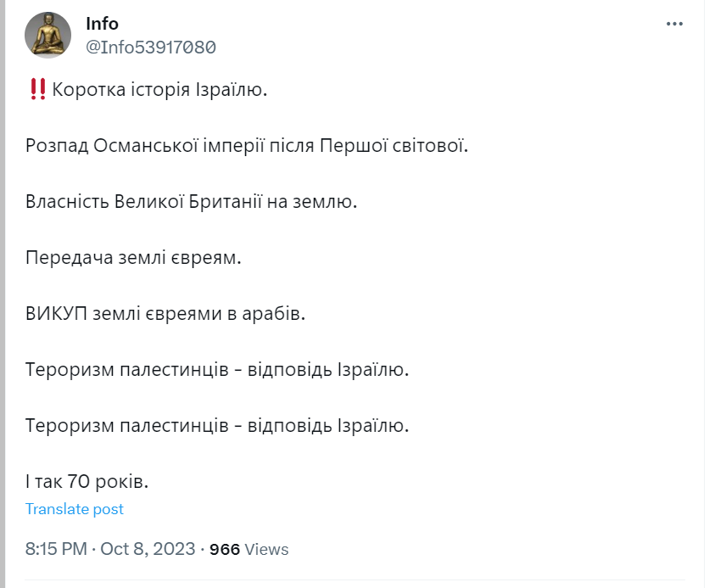715x588 pixels.
Task: Open the three-dot more options menu
Action: coord(674,24)
